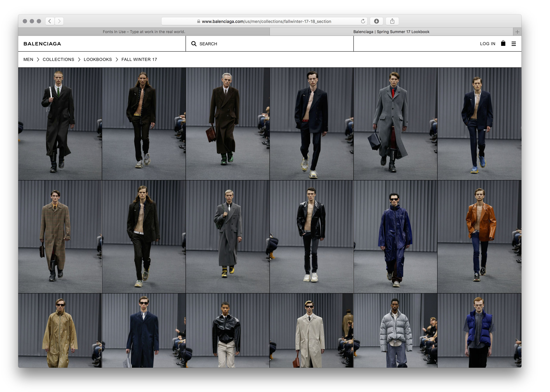This screenshot has width=550, height=392.
Task: Click the LOG IN link
Action: coord(487,44)
